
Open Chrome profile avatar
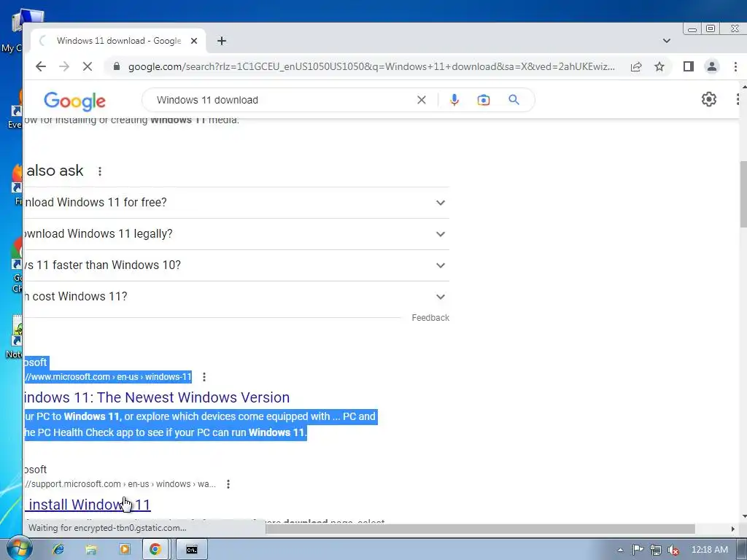712,66
